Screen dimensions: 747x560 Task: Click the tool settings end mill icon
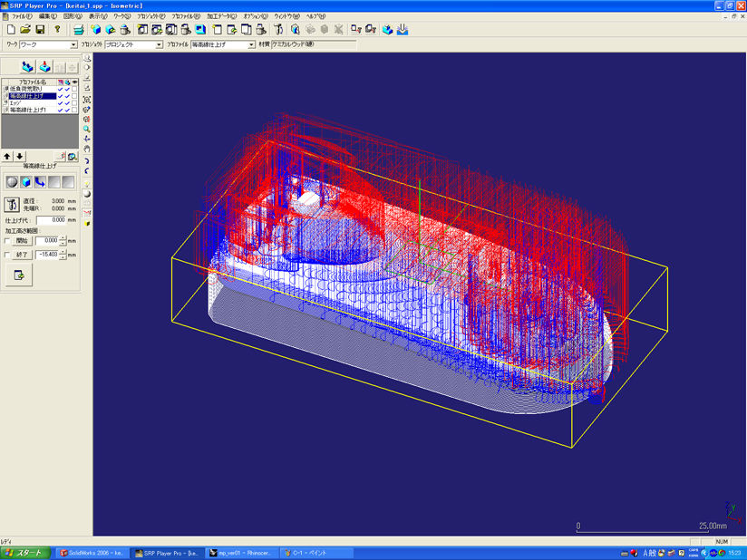(13, 204)
